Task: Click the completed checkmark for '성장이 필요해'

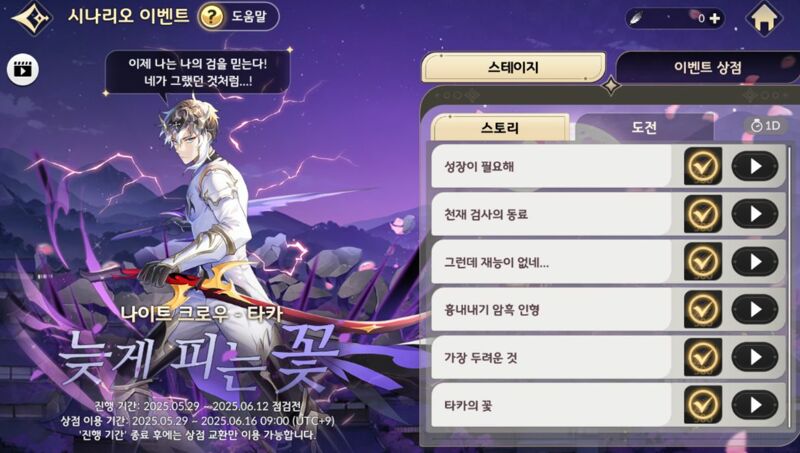Action: 703,166
